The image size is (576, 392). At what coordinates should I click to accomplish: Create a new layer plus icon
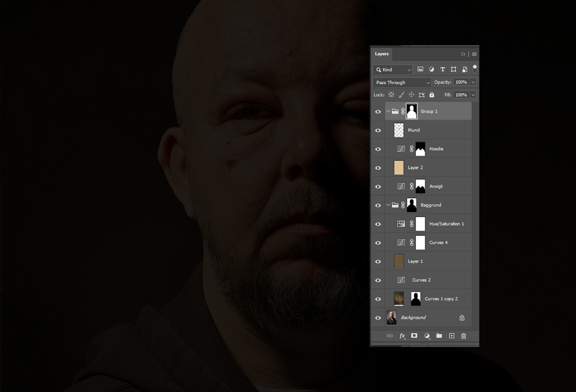[451, 336]
